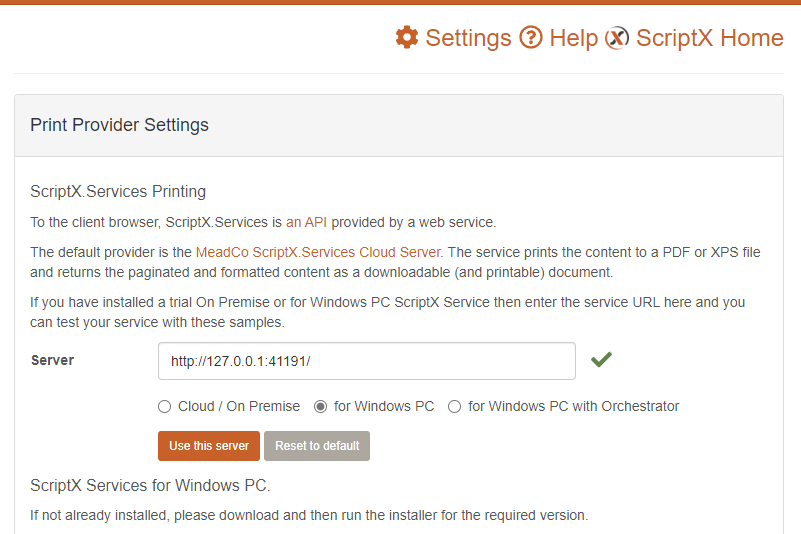801x534 pixels.
Task: Click the ScriptX Services for Windows PC subheading
Action: [x=150, y=485]
